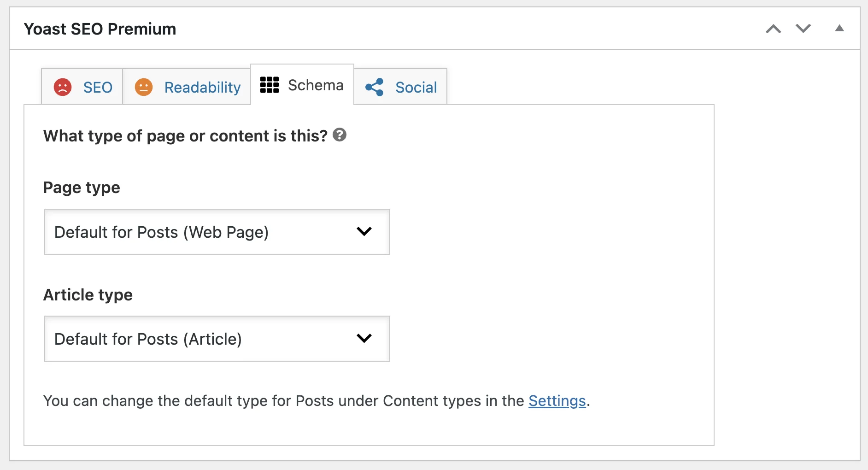
Task: Open the Page type dropdown
Action: [x=217, y=232]
